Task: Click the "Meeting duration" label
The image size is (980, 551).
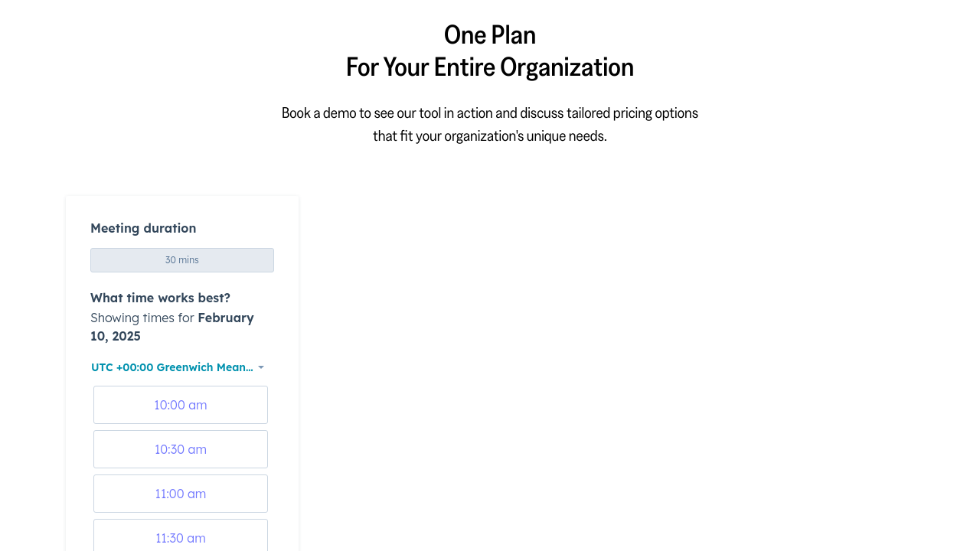Action: tap(143, 228)
